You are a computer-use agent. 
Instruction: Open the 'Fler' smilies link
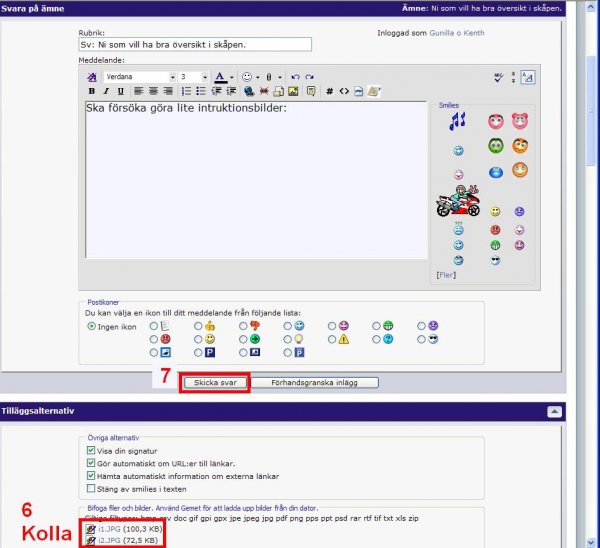click(x=446, y=274)
